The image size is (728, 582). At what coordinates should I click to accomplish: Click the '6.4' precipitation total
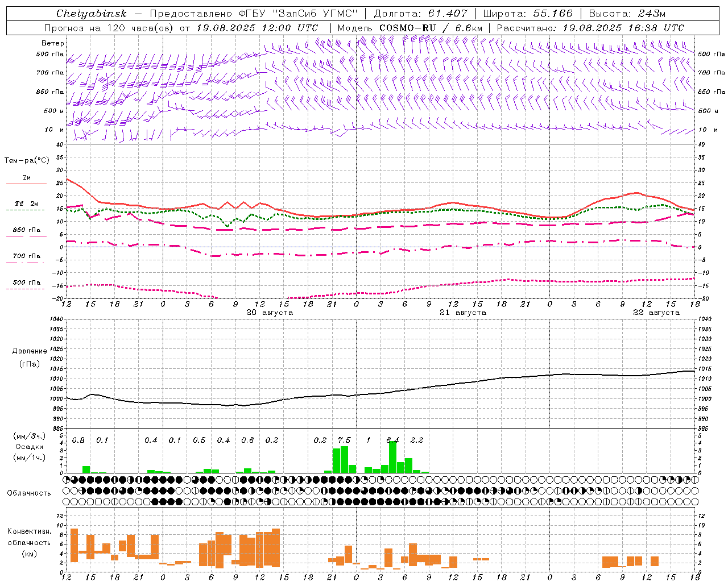[x=392, y=440]
